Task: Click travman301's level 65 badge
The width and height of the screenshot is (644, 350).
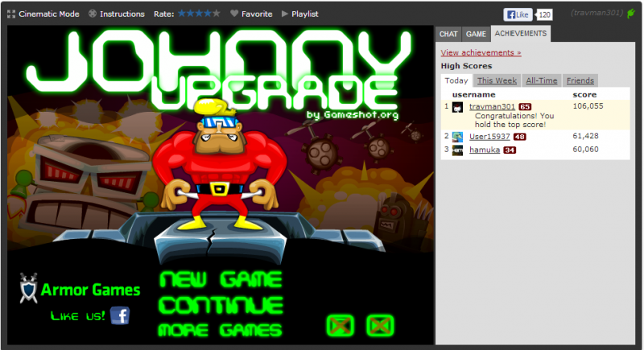Action: tap(525, 107)
